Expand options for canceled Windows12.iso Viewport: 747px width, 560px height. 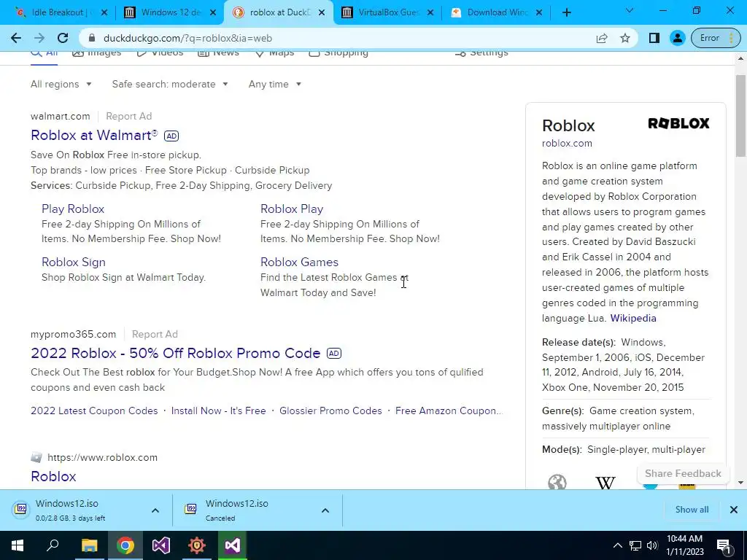pyautogui.click(x=325, y=510)
